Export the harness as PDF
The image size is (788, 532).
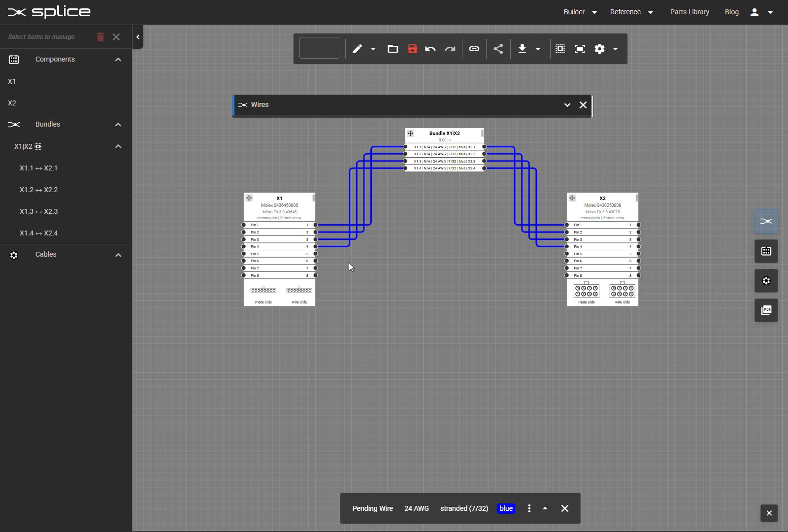pos(766,310)
